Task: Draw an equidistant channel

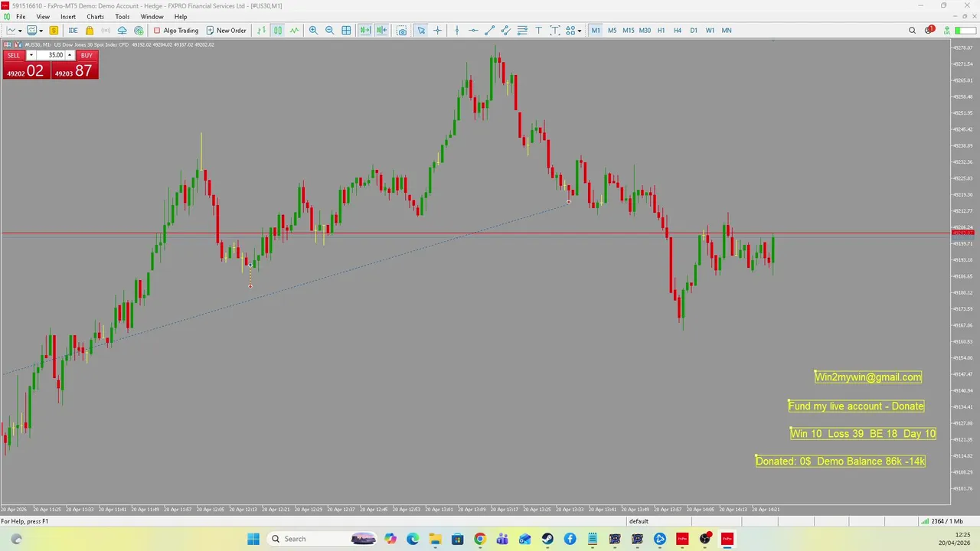Action: pos(506,31)
